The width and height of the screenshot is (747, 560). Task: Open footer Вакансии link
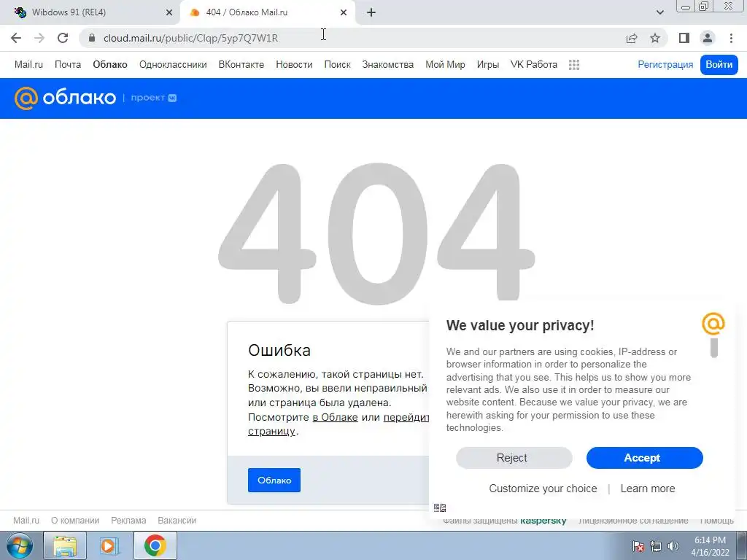click(177, 521)
